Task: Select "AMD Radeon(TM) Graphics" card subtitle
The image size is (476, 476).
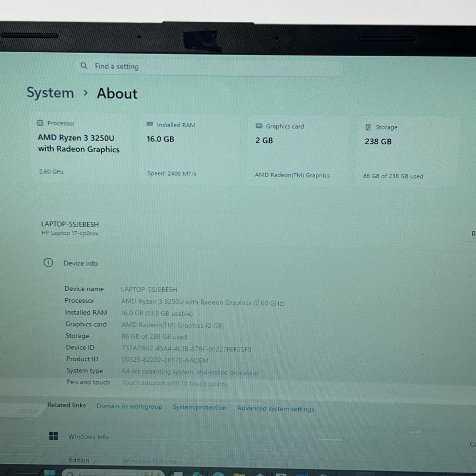Action: coord(292,175)
